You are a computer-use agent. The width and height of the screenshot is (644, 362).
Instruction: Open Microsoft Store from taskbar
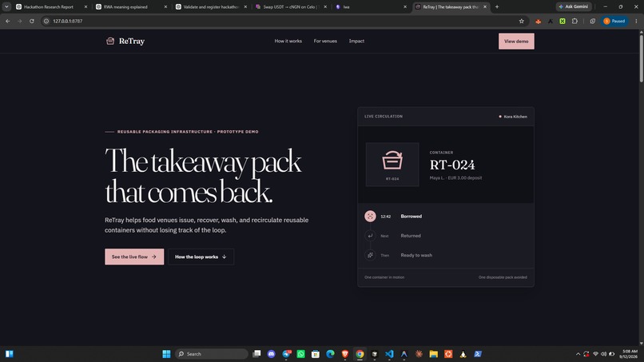316,354
